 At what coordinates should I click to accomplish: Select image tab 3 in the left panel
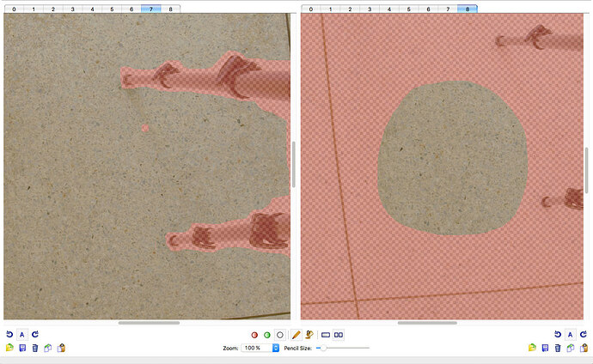pos(73,9)
